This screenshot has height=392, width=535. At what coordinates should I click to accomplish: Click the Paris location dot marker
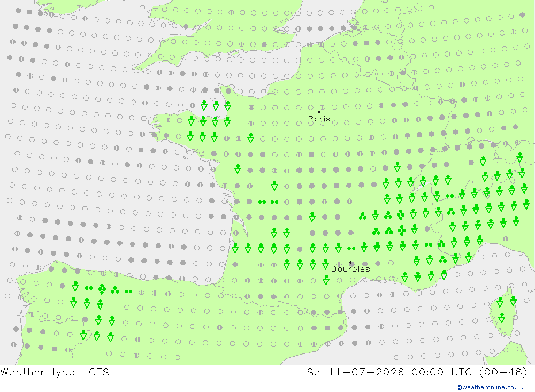(x=319, y=112)
